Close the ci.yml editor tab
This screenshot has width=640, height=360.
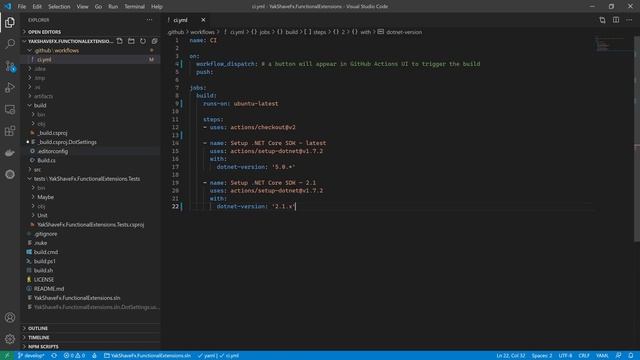[203, 20]
